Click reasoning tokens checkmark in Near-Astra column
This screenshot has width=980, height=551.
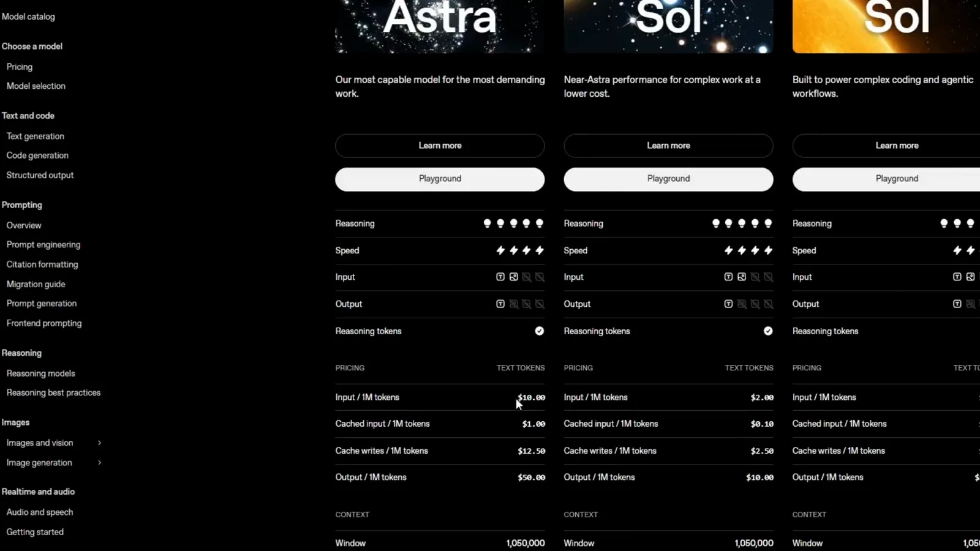(x=768, y=331)
